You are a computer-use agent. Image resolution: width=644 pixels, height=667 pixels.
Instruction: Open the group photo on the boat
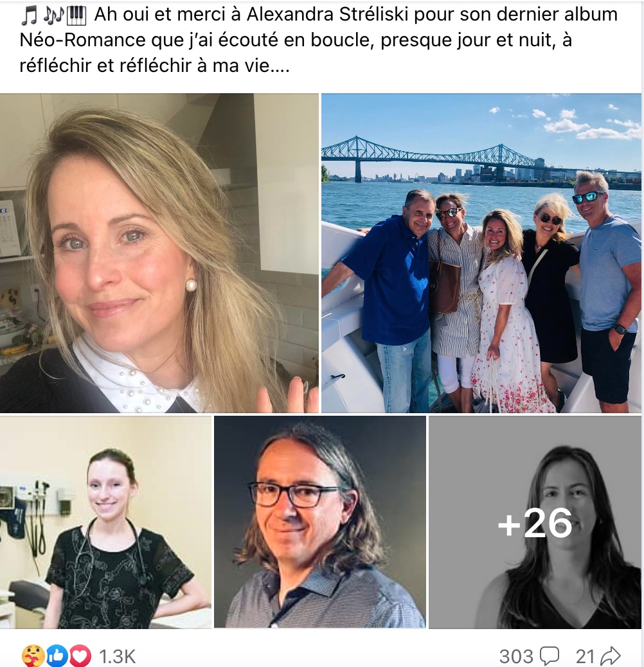coord(481,253)
